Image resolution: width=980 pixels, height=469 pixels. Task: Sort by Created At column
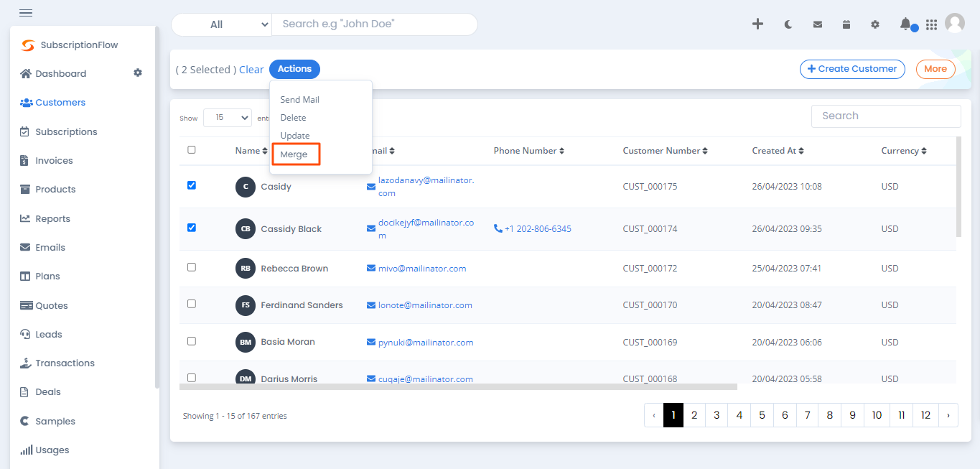click(x=778, y=150)
